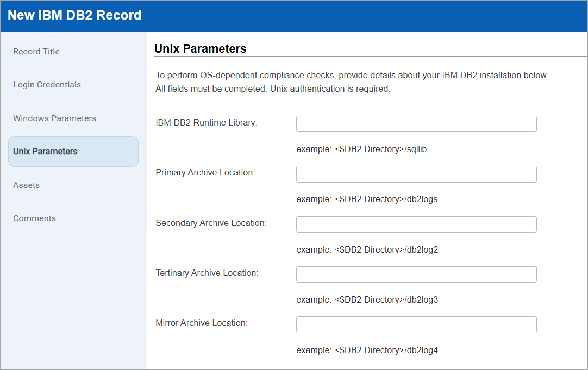Focus the IBM DB2 Runtime Library field
The image size is (588, 370).
tap(416, 124)
